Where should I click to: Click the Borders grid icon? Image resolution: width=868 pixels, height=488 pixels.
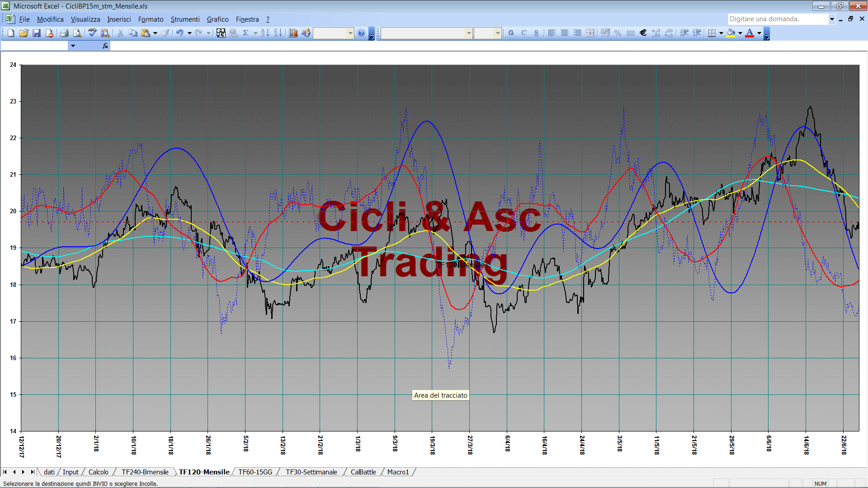coord(712,33)
